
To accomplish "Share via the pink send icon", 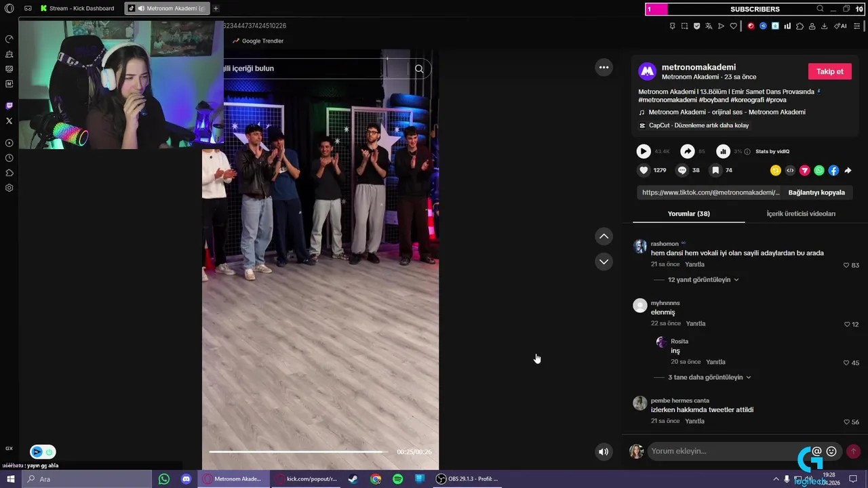I will coord(805,170).
